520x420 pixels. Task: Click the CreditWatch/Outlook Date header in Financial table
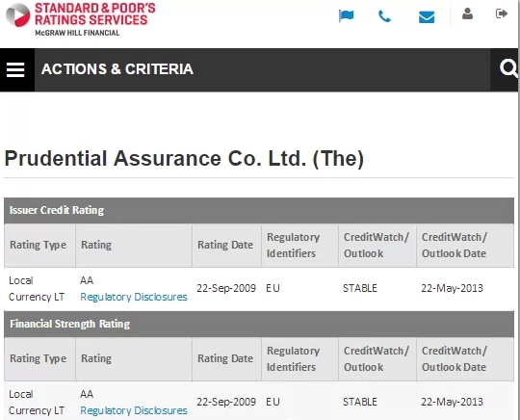point(454,358)
